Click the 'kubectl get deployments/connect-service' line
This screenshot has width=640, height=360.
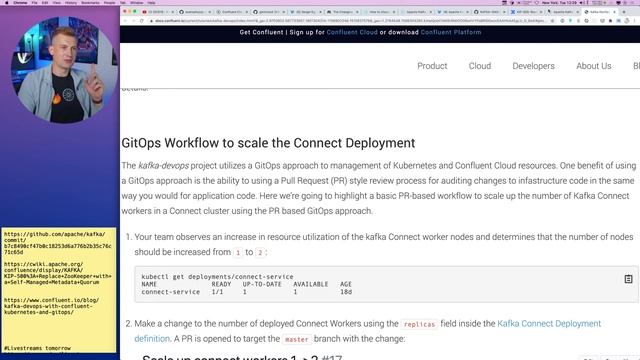coord(217,277)
